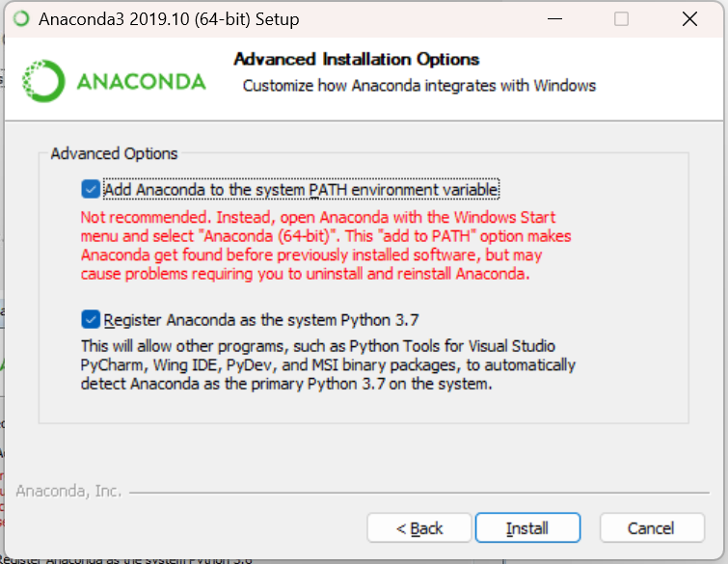The width and height of the screenshot is (728, 564).
Task: Click the "Register Anaconda as the system Python 3.7" label
Action: (261, 320)
